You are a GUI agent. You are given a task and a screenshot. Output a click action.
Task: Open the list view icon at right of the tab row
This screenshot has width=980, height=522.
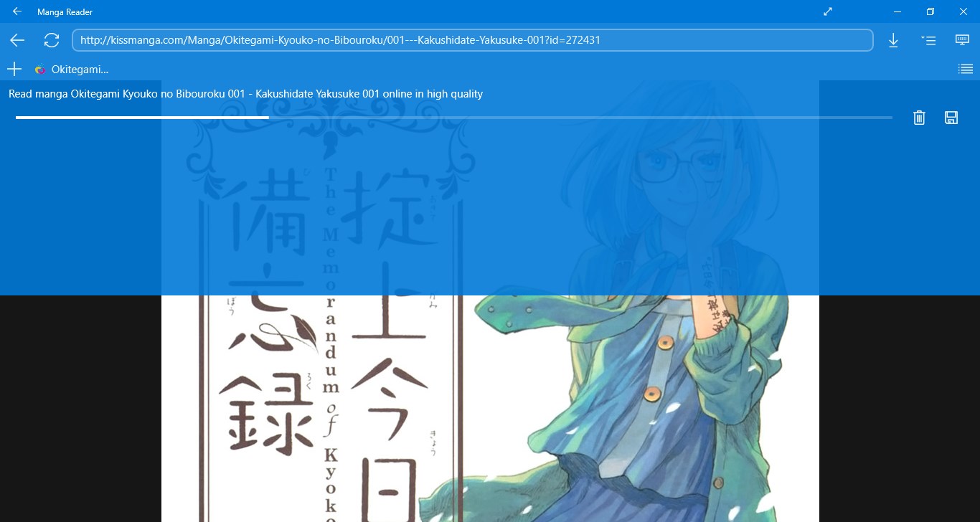[x=966, y=70]
